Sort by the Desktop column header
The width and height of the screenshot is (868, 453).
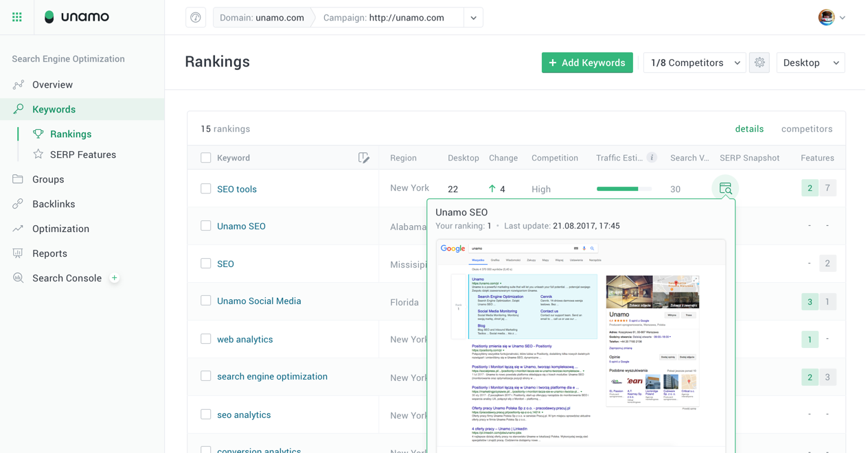[x=464, y=158]
